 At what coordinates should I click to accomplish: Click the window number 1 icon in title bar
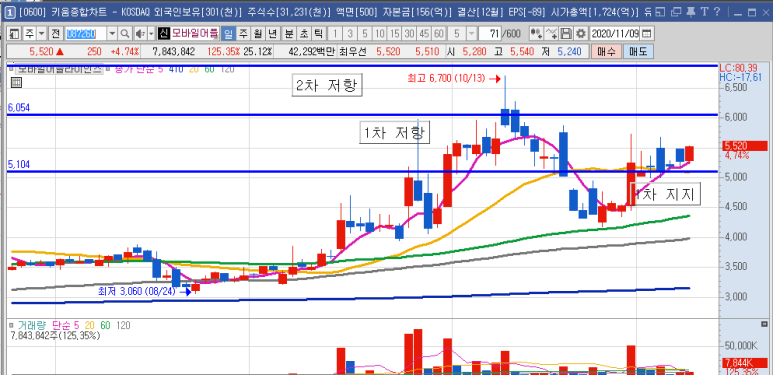[x=11, y=12]
